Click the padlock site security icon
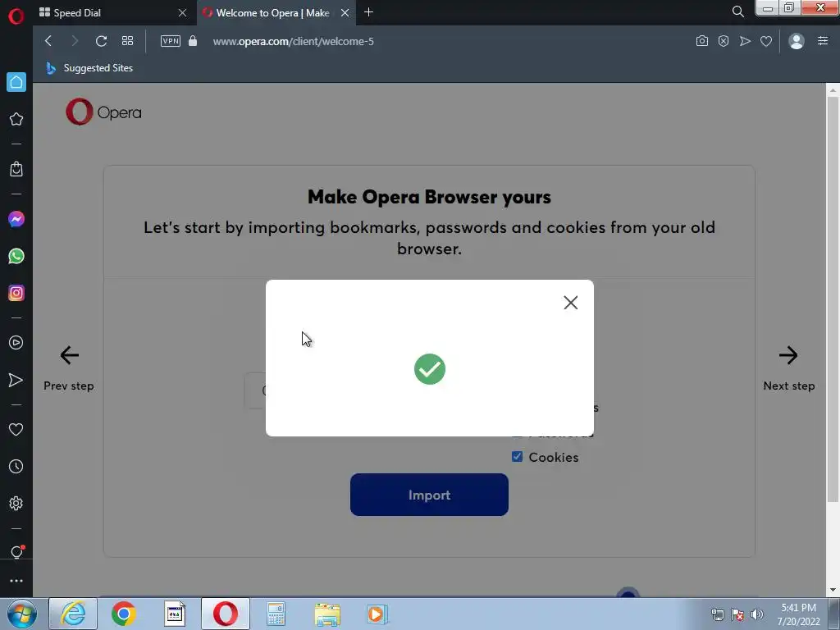The width and height of the screenshot is (840, 630). coord(193,41)
